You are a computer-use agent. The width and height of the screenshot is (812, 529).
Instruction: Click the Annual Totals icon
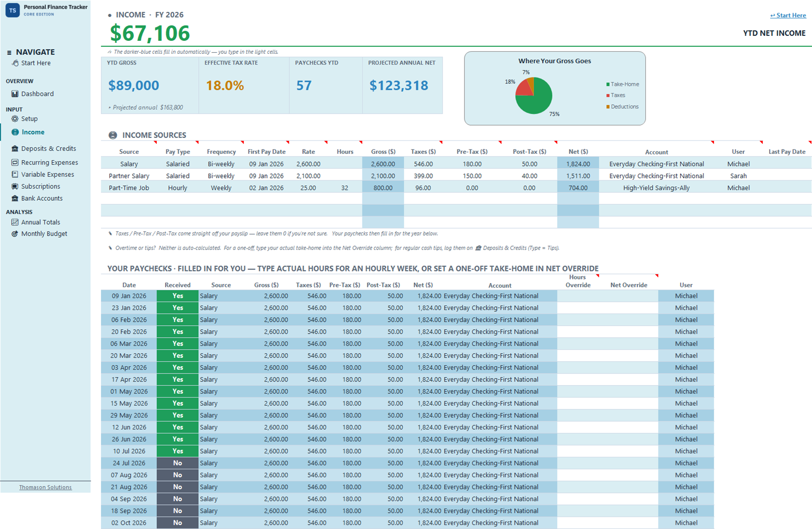coord(15,222)
